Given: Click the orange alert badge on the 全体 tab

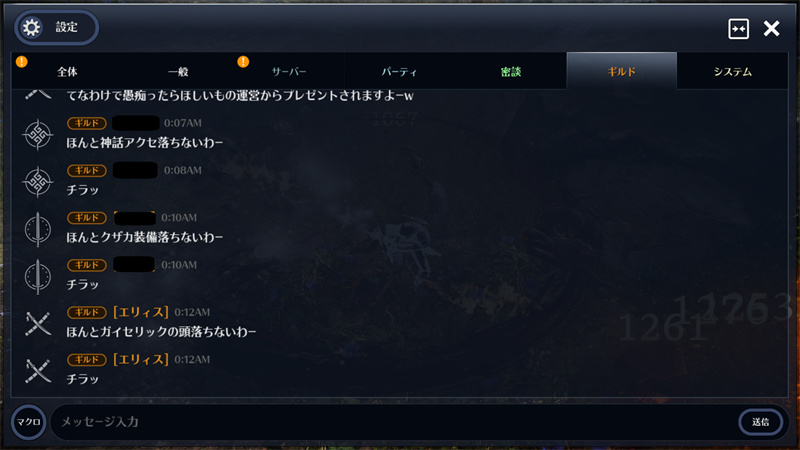Looking at the screenshot, I should [x=21, y=62].
